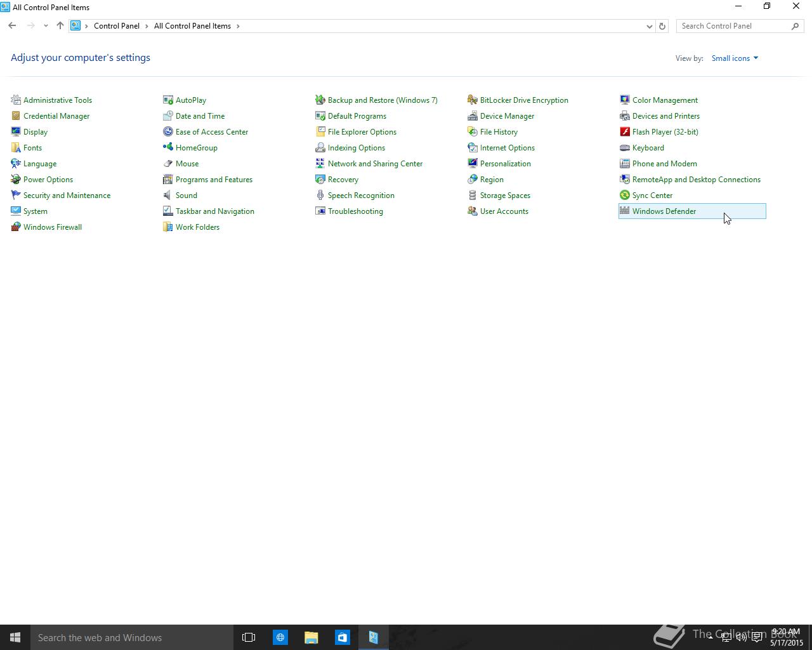Open Programs and Features
The image size is (812, 650).
point(214,180)
